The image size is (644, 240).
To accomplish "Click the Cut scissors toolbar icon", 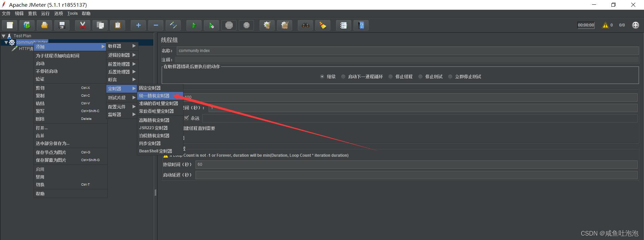I will coord(83,25).
